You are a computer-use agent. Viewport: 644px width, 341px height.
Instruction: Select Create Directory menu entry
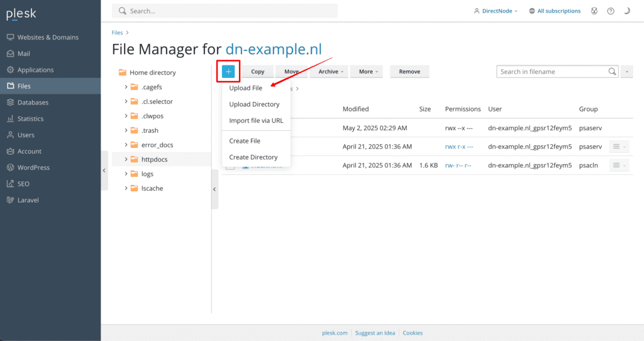click(253, 157)
